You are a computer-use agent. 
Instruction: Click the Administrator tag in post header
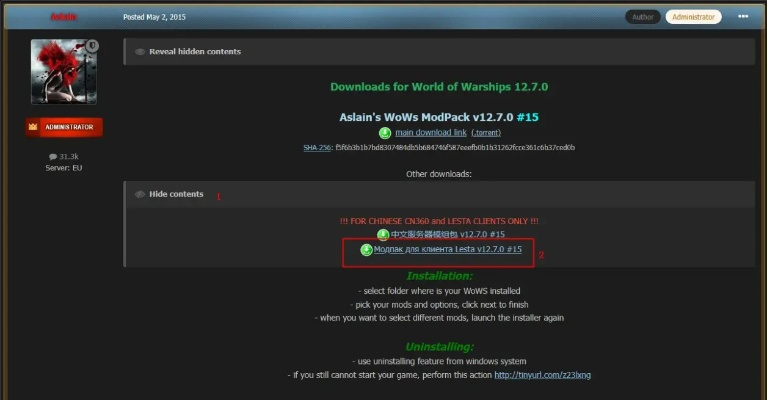point(693,17)
